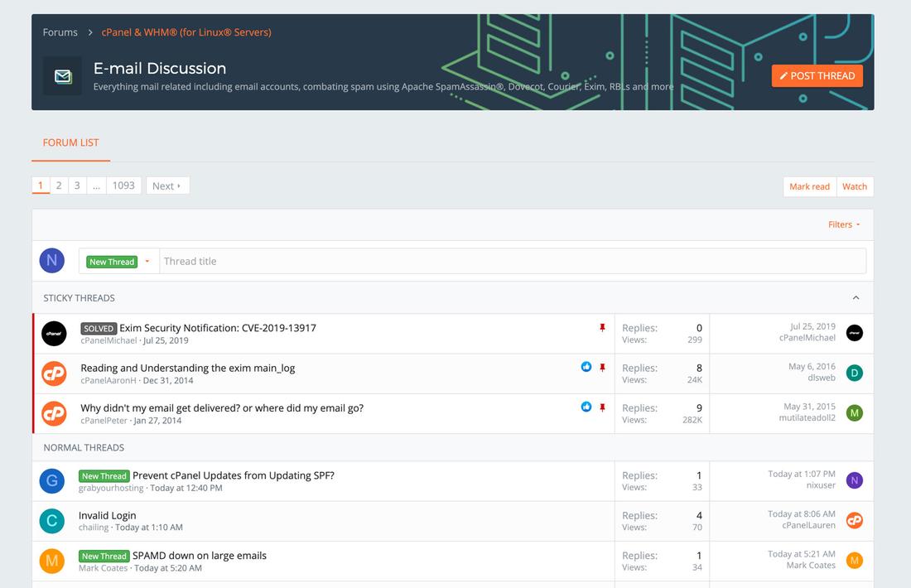Click the black cPanelMichael avatar on the right
Image resolution: width=911 pixels, height=588 pixels.
(854, 332)
